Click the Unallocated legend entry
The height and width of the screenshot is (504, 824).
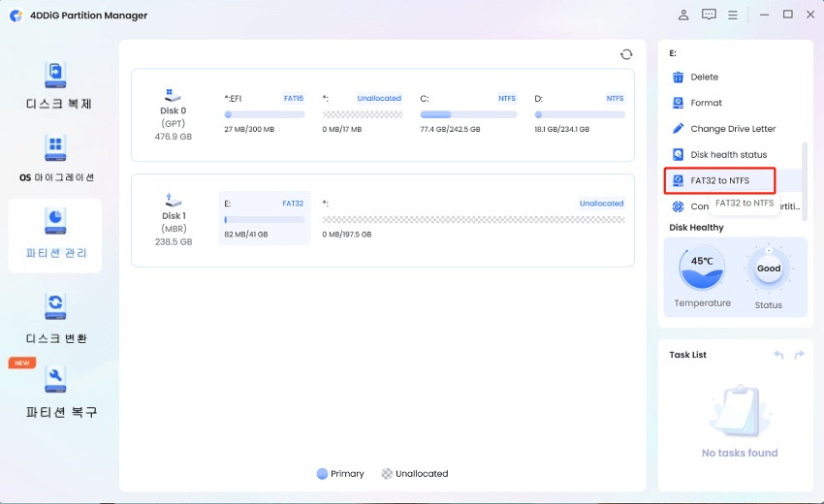[x=415, y=474]
